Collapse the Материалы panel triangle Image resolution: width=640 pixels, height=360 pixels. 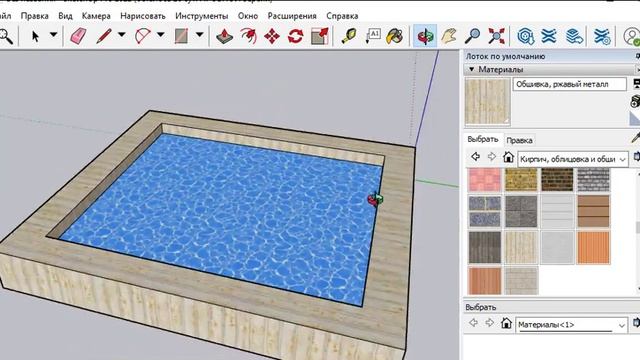(x=471, y=69)
